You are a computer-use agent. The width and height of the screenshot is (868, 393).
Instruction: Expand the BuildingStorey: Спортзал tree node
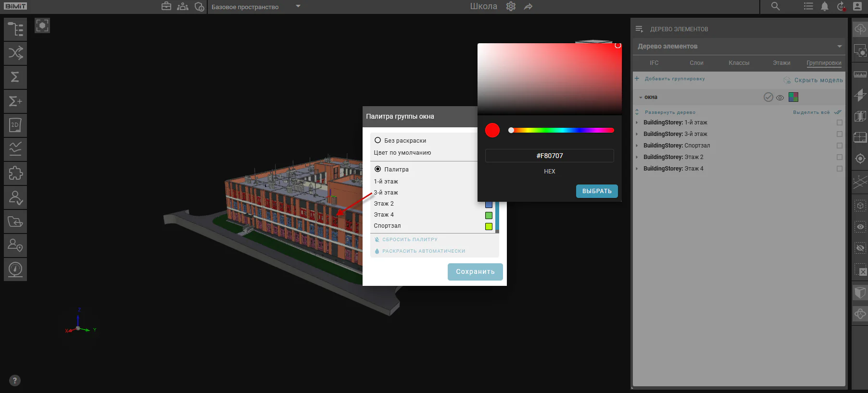pyautogui.click(x=637, y=146)
